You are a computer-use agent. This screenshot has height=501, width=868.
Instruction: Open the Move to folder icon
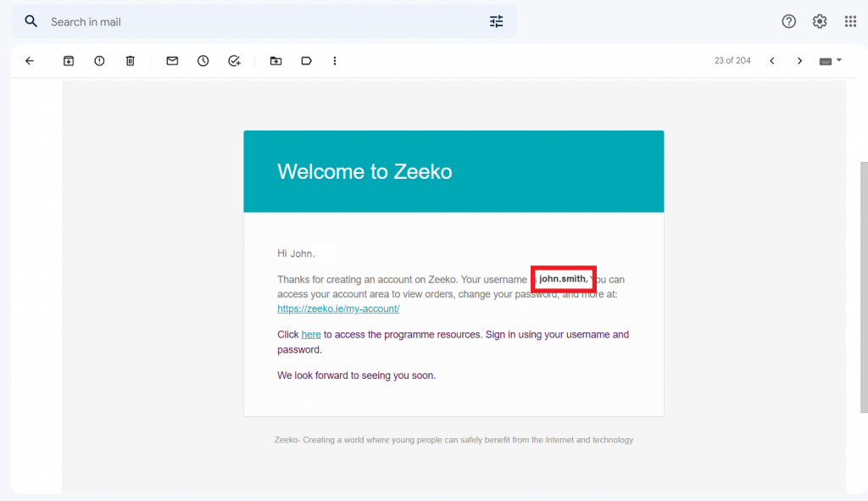click(x=275, y=61)
